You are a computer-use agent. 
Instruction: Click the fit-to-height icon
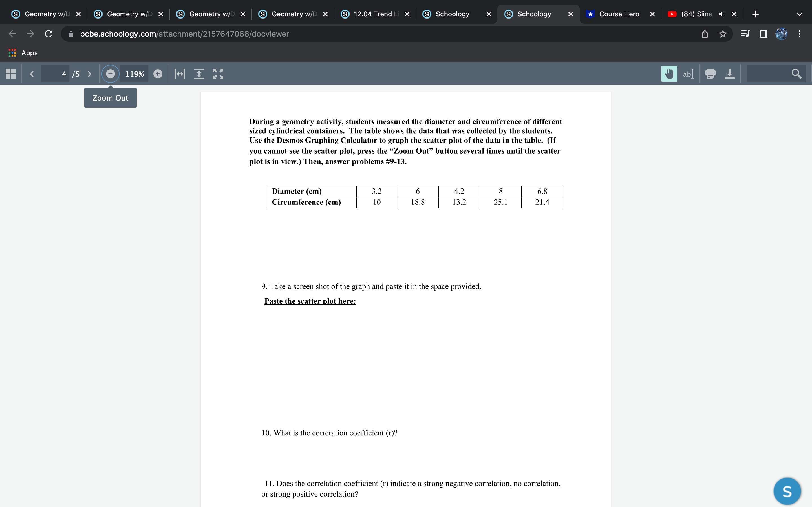tap(199, 74)
